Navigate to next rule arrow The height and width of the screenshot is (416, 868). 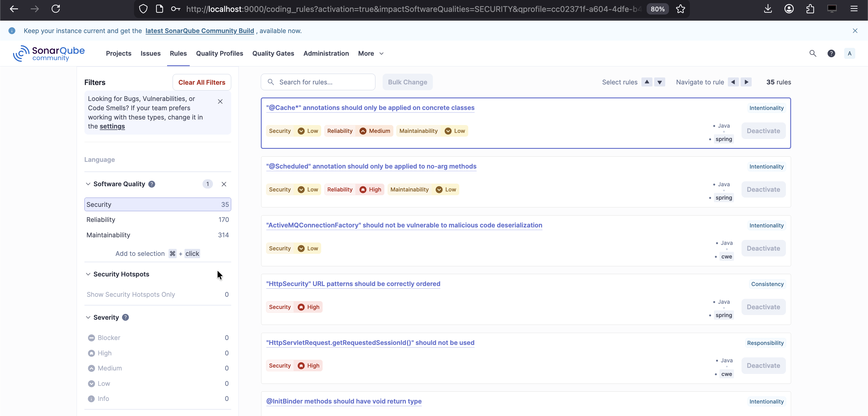746,82
